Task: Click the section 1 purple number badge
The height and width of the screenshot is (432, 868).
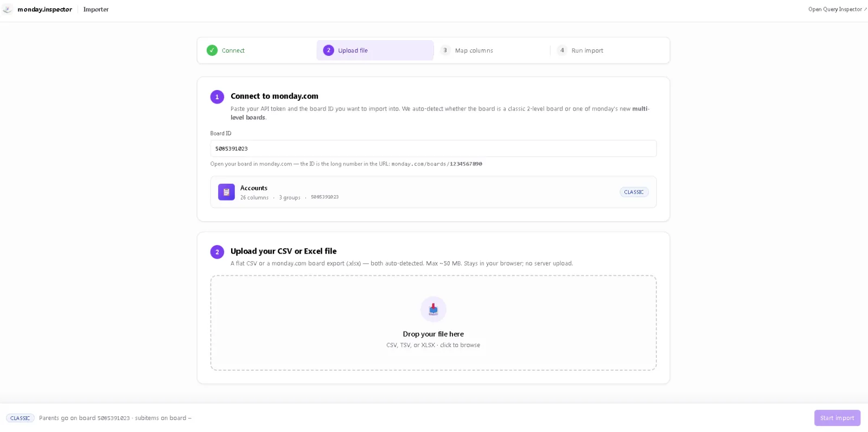Action: tap(217, 97)
